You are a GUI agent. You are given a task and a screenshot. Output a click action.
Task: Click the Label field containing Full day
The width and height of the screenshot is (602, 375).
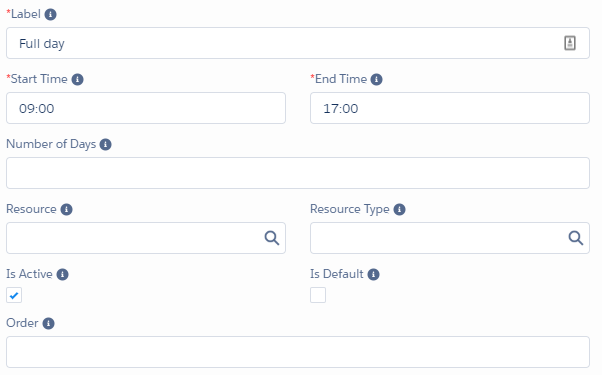click(x=298, y=43)
